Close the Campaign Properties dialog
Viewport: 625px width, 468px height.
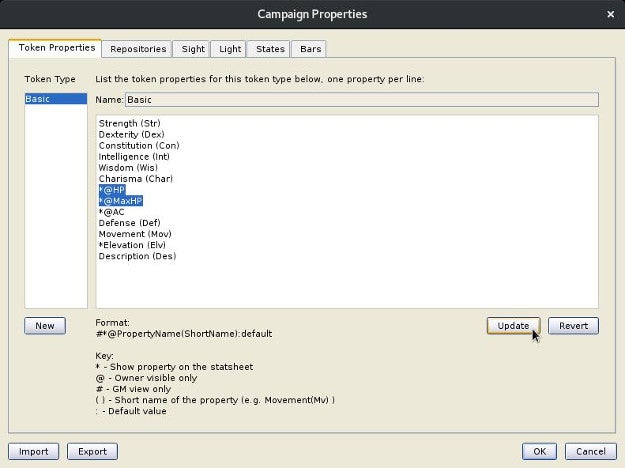point(610,14)
